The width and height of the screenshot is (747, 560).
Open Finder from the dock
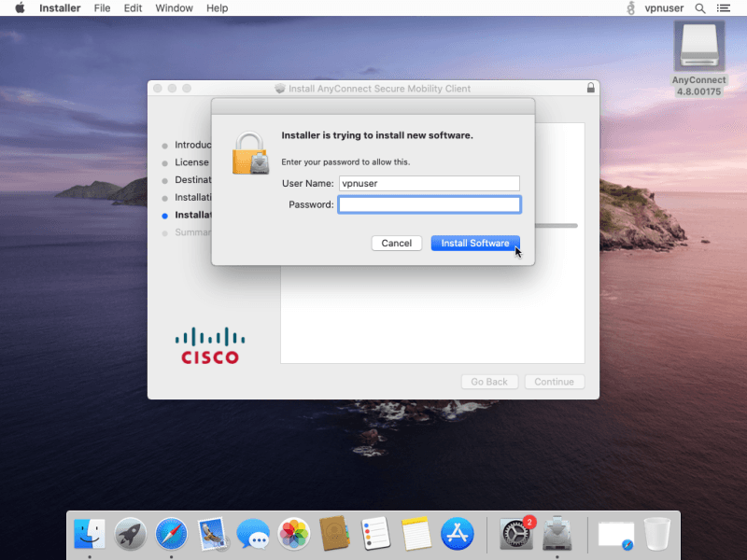coord(91,534)
